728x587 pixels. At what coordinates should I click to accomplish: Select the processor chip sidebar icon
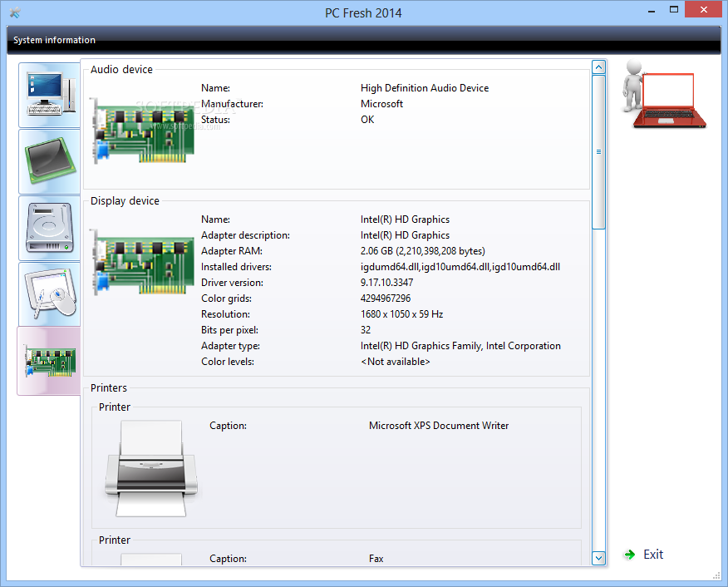coord(50,161)
